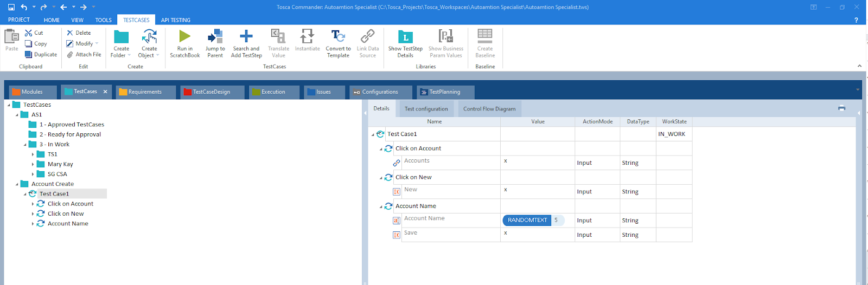The image size is (868, 285).
Task: Click the Create Folder icon
Action: (122, 37)
